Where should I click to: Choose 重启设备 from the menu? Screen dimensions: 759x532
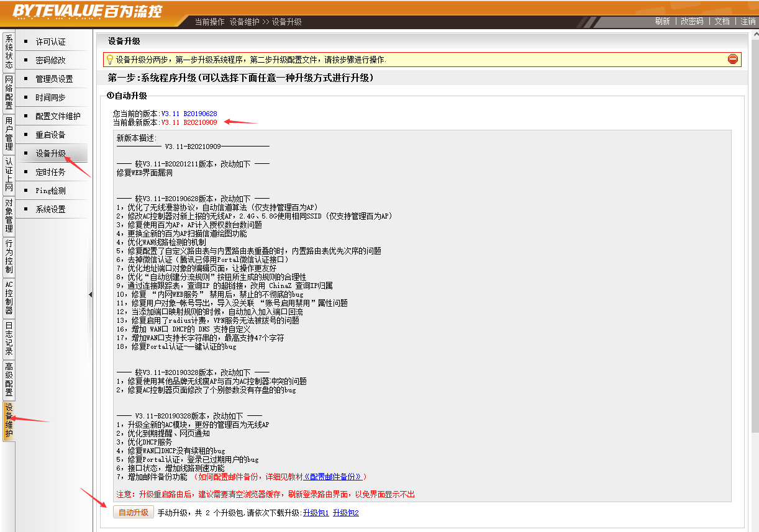click(x=50, y=135)
